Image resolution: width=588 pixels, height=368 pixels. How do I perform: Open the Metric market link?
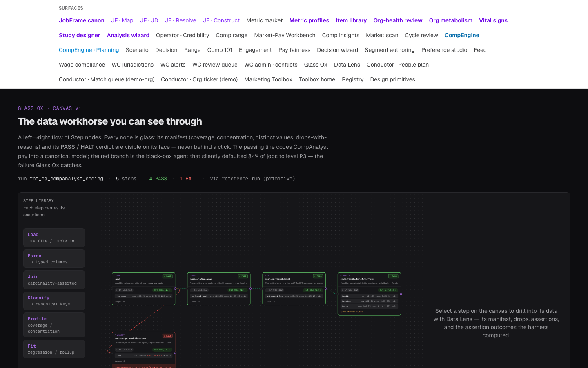click(x=264, y=20)
